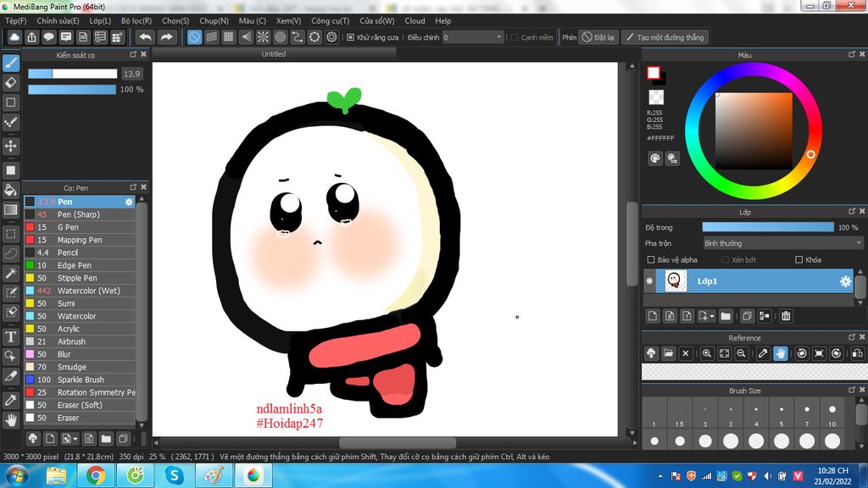Select the Bucket fill tool
Viewport: 868px width, 488px height.
10,190
